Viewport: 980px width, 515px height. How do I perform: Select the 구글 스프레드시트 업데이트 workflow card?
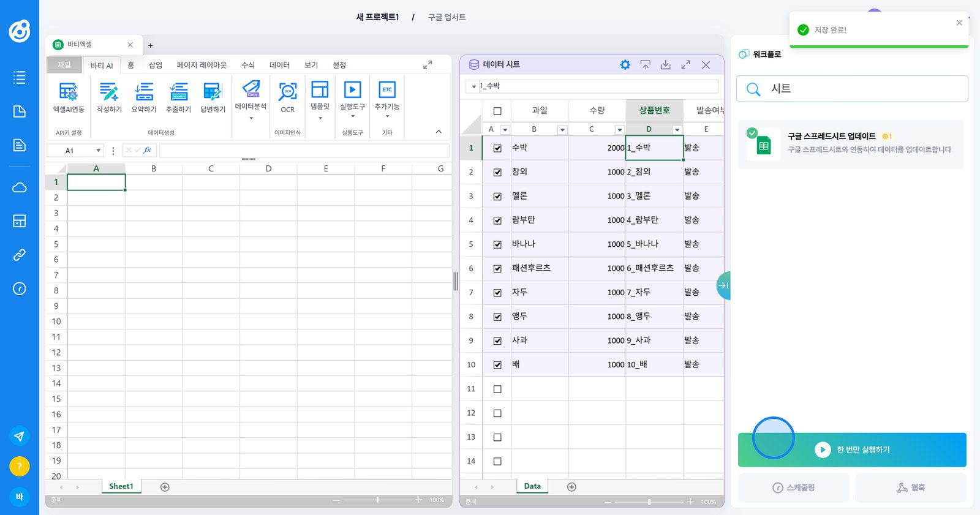(851, 145)
